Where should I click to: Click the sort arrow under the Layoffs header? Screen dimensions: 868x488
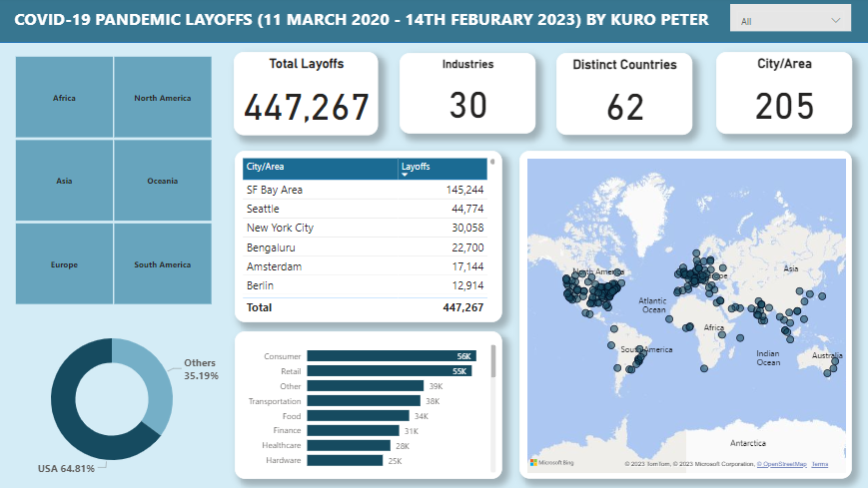[x=405, y=175]
